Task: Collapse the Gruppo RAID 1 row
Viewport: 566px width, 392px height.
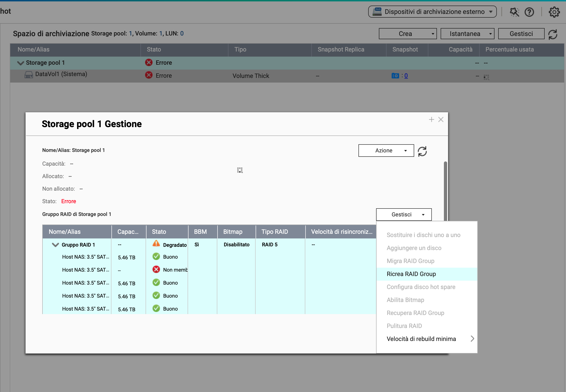Action: click(x=55, y=245)
